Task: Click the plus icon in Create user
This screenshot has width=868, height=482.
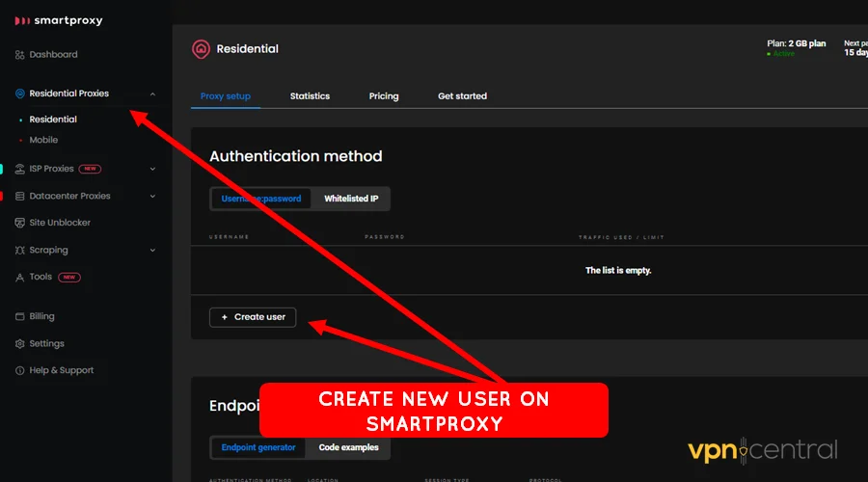Action: click(224, 317)
